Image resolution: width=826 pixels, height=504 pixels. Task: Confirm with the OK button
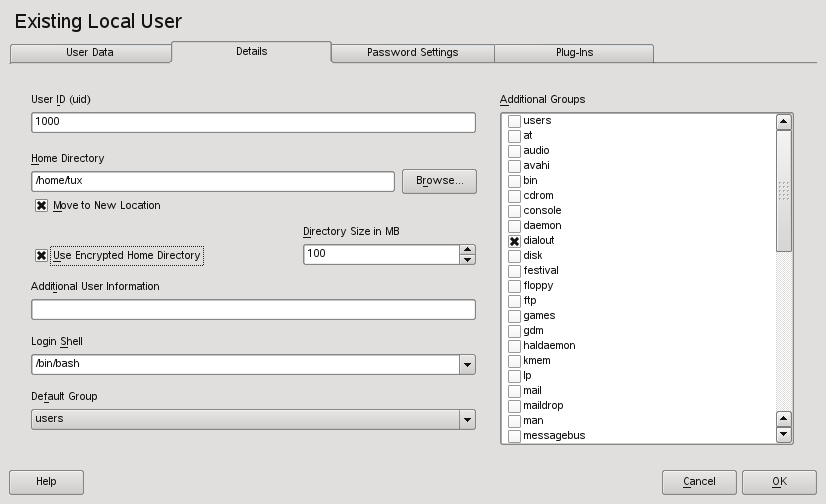779,482
